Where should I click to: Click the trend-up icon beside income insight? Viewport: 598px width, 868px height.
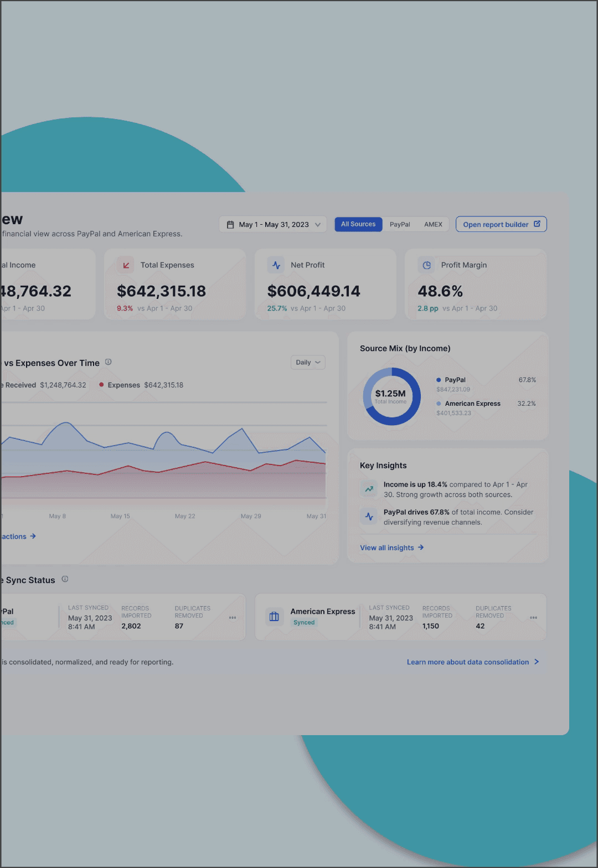(369, 489)
